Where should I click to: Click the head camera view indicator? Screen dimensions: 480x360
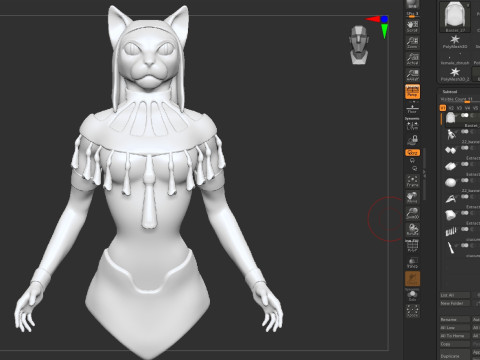[x=359, y=45]
